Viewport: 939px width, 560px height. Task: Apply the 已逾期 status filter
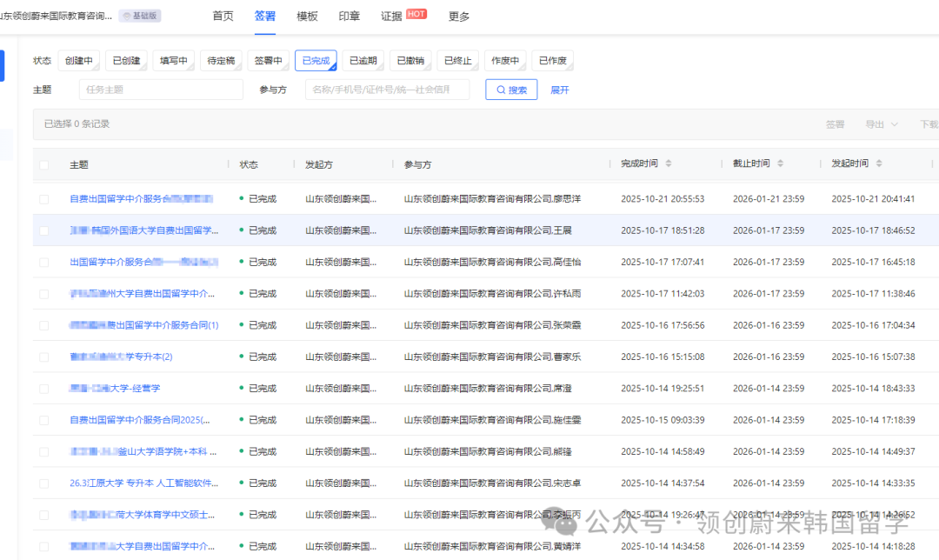(x=363, y=60)
